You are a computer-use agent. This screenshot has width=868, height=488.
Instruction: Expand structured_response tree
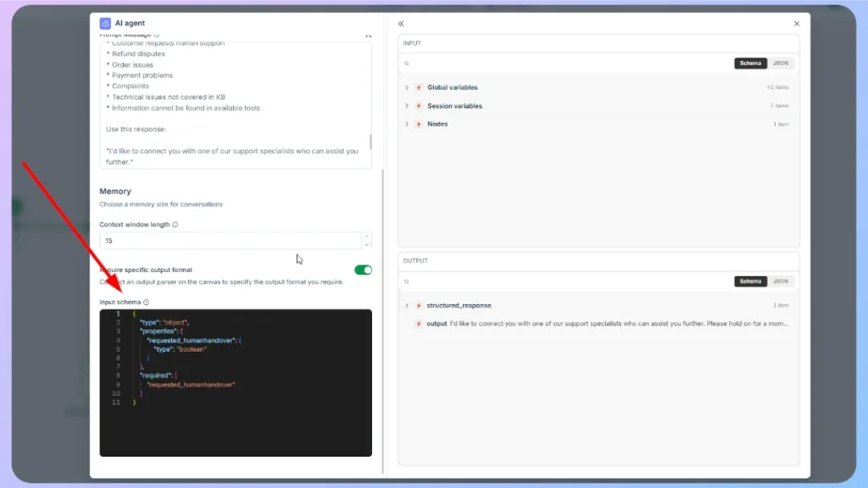[407, 305]
